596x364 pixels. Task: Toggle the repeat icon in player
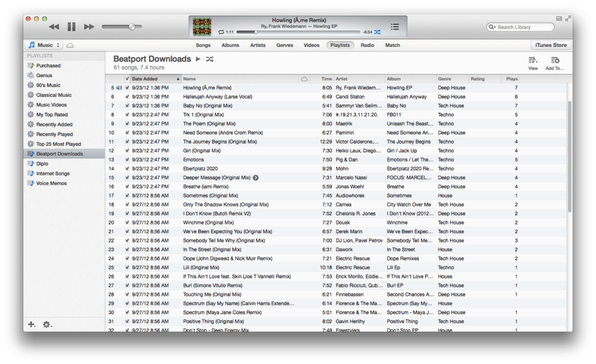221,32
